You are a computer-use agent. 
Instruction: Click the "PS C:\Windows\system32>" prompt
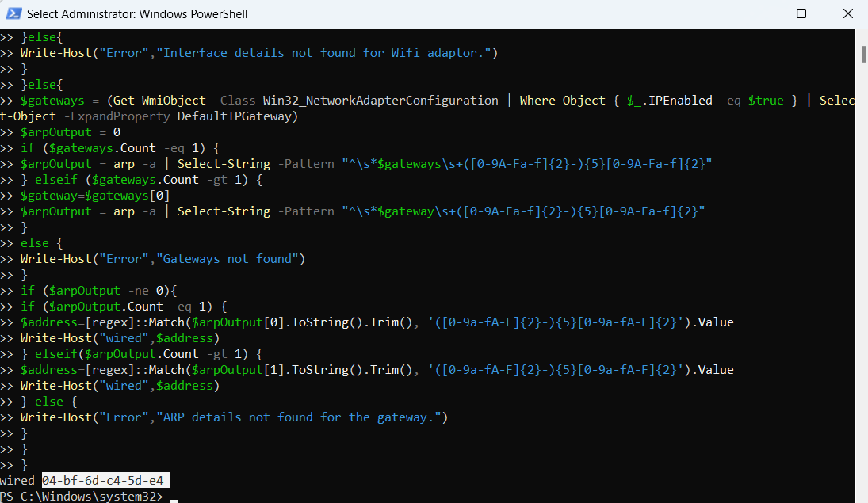pyautogui.click(x=82, y=497)
